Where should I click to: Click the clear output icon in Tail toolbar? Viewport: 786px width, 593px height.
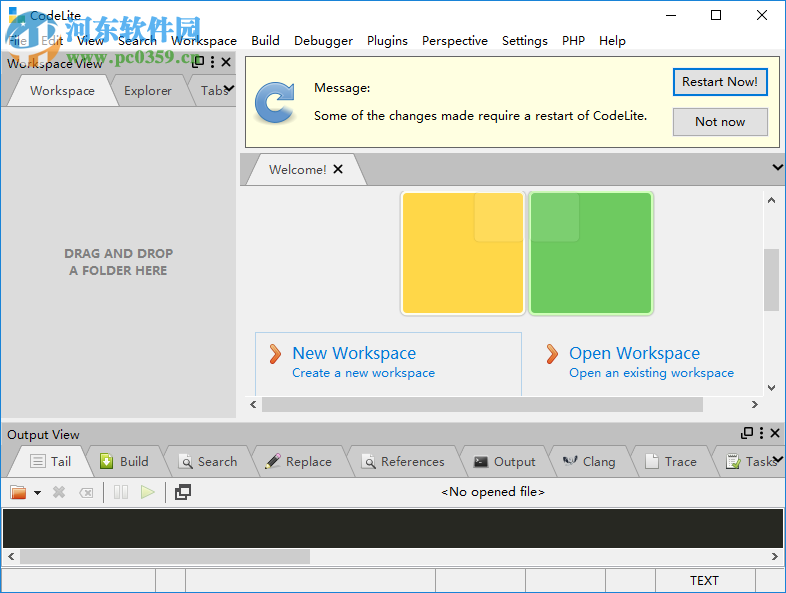click(x=86, y=493)
